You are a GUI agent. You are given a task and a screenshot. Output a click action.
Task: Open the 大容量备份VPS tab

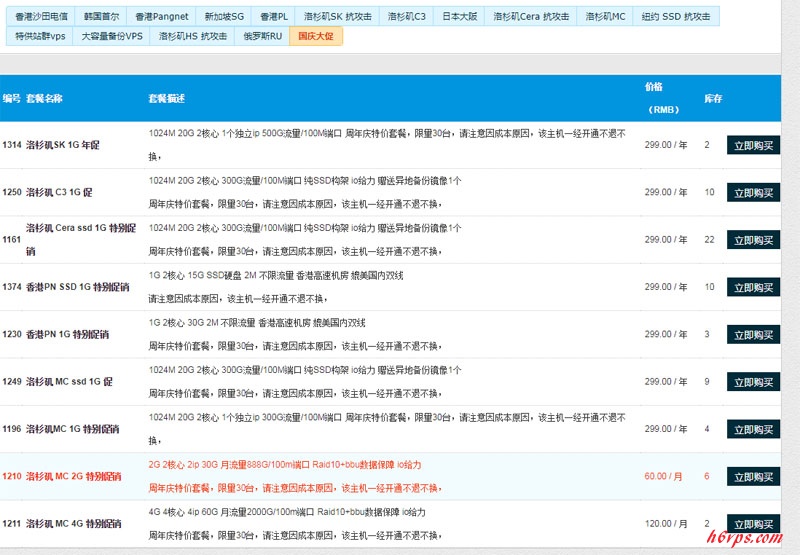(112, 36)
